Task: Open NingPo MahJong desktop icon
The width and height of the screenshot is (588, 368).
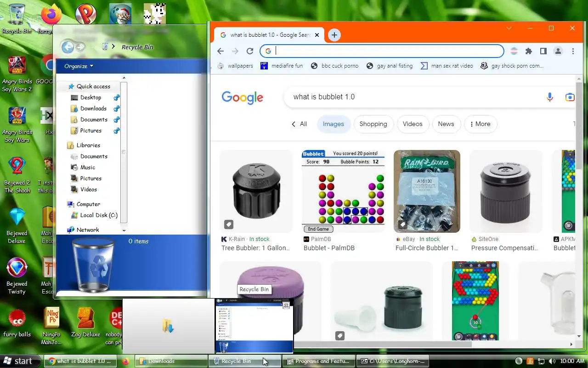Action: click(51, 326)
